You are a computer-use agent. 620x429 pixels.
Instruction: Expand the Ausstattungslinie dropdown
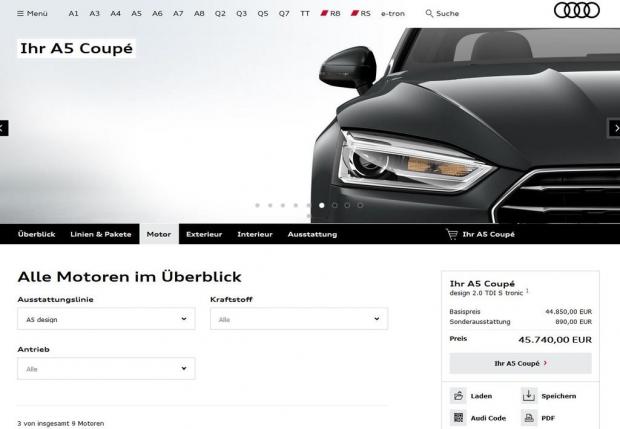(x=106, y=319)
